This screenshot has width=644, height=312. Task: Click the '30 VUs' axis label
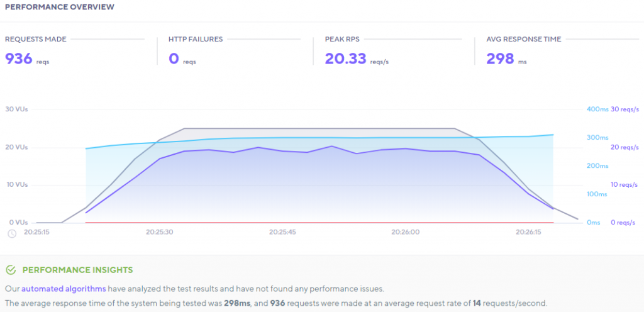coord(16,109)
